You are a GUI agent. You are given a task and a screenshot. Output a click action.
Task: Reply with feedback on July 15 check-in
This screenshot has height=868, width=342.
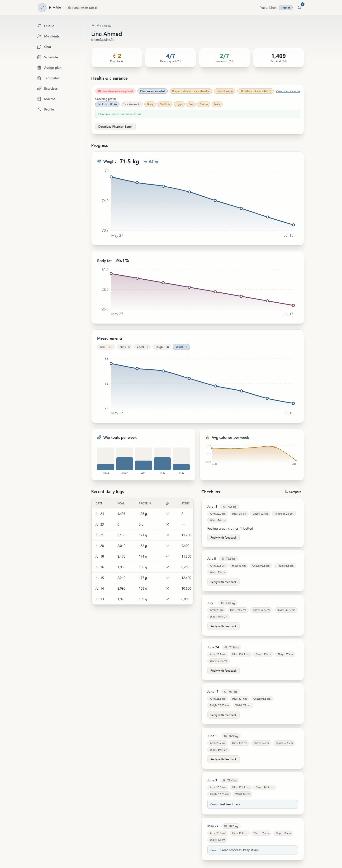(x=223, y=537)
